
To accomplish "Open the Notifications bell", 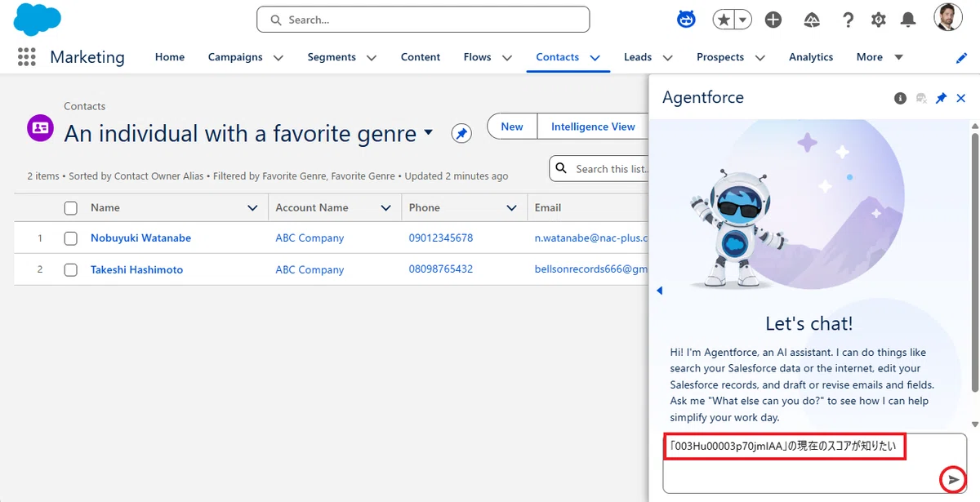I will click(x=908, y=20).
